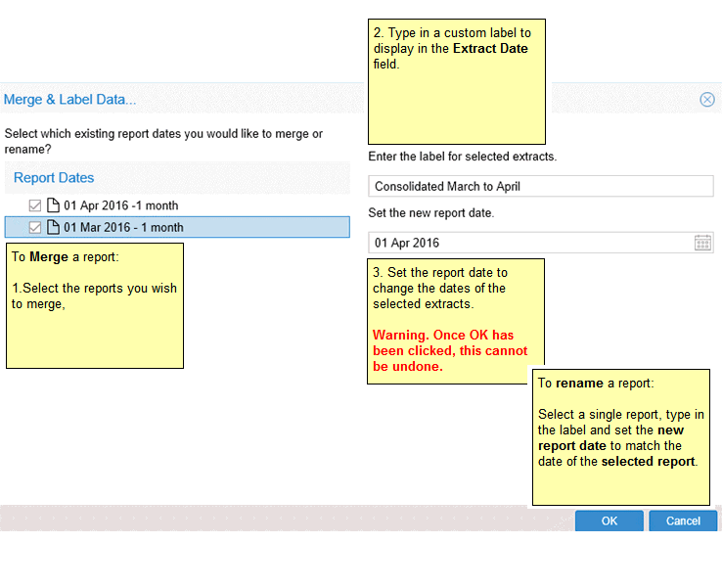Click the Merge & Label Data title
The width and height of the screenshot is (722, 588).
tap(70, 99)
